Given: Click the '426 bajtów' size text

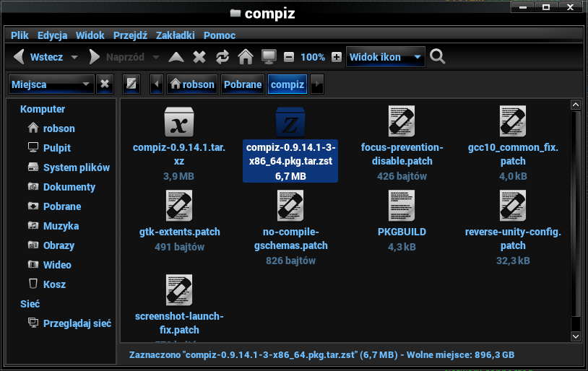Looking at the screenshot, I should click(x=402, y=176).
